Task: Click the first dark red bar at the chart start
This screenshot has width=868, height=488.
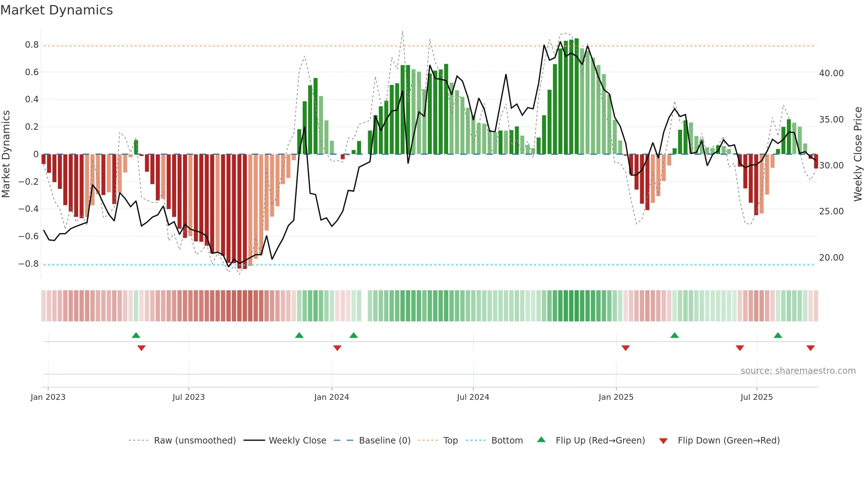Action: coord(43,159)
